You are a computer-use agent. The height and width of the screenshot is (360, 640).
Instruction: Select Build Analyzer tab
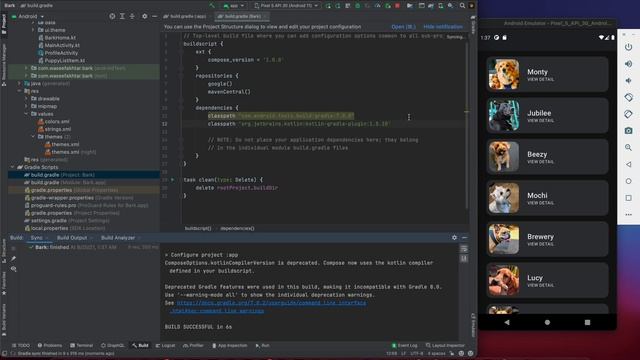(118, 238)
